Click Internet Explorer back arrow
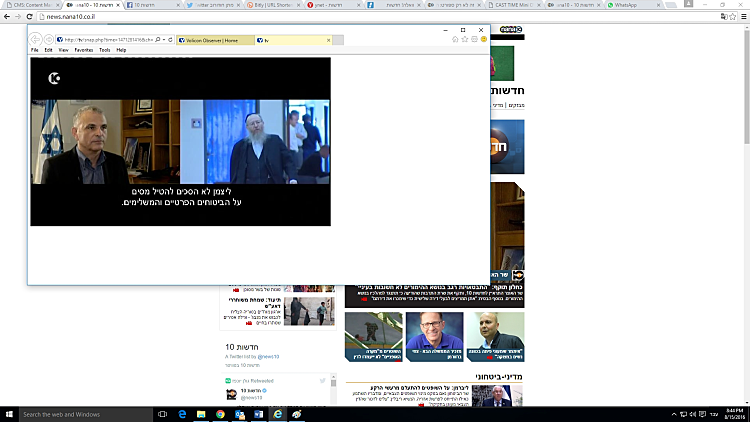Screen dimensions: 750x422 pos(35,40)
